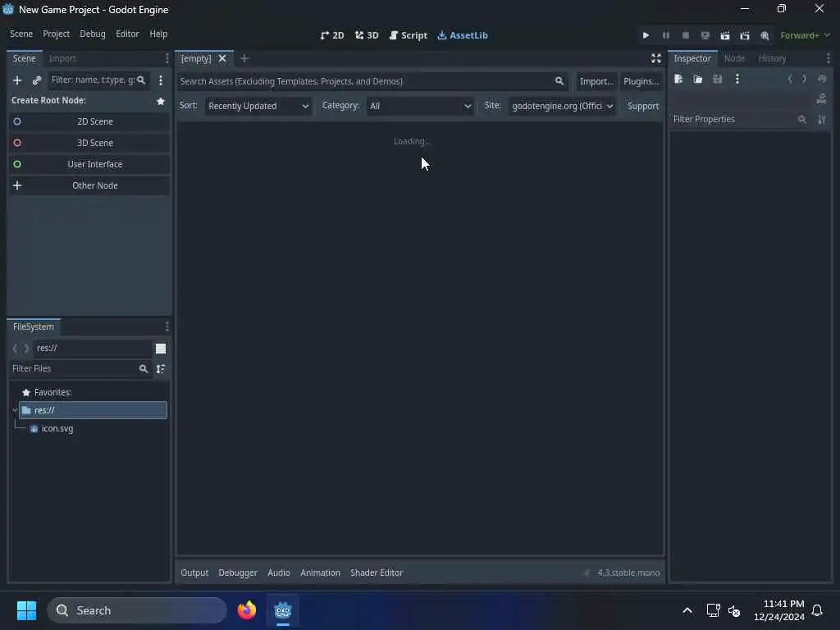The height and width of the screenshot is (630, 840).
Task: Click the Import... assets button
Action: point(596,81)
